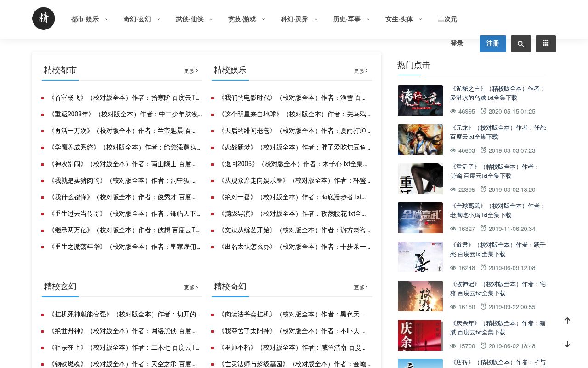Viewport: 588px width, 368px height.
Task: Click the blue 注册 register button
Action: (x=493, y=44)
